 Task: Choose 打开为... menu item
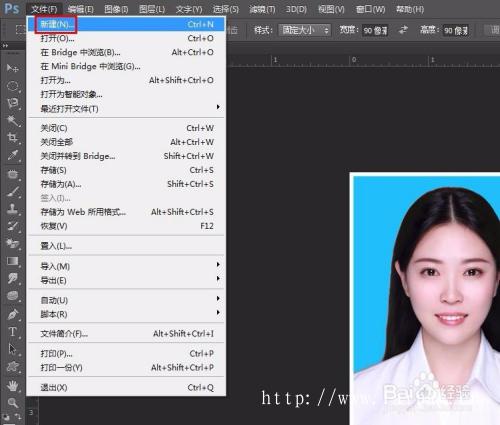pyautogui.click(x=126, y=80)
